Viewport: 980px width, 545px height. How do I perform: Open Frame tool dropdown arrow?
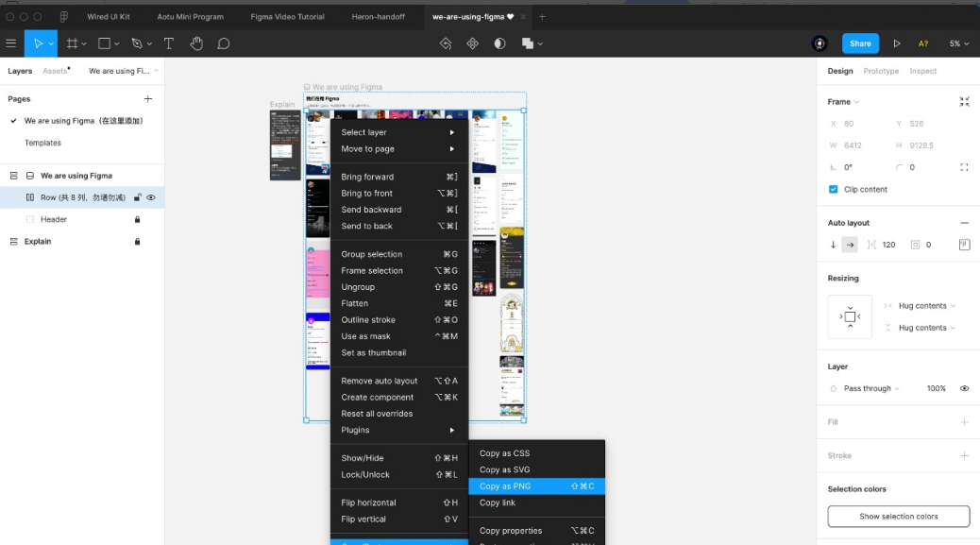84,44
